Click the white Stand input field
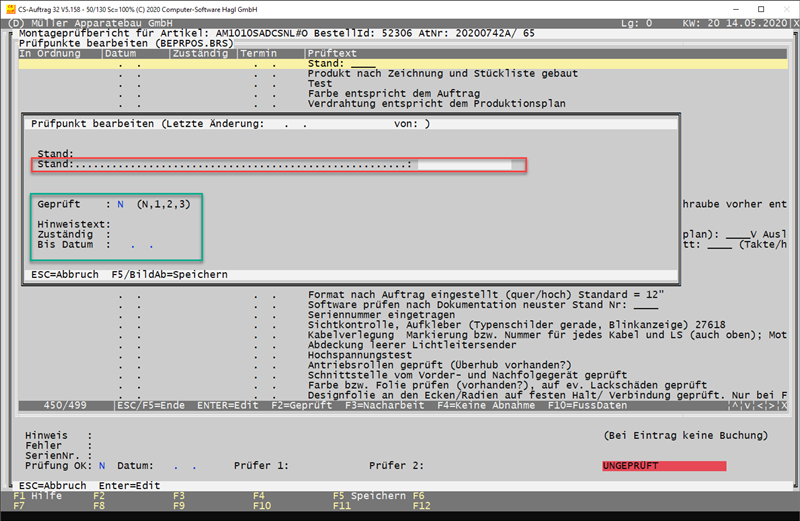This screenshot has height=521, width=800. pos(464,165)
